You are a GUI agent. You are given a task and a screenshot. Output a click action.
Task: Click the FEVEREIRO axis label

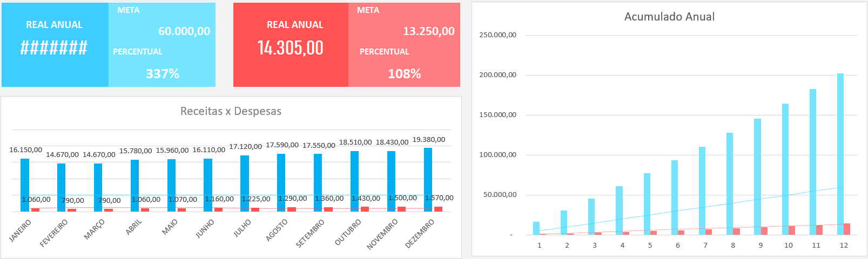[x=54, y=233]
